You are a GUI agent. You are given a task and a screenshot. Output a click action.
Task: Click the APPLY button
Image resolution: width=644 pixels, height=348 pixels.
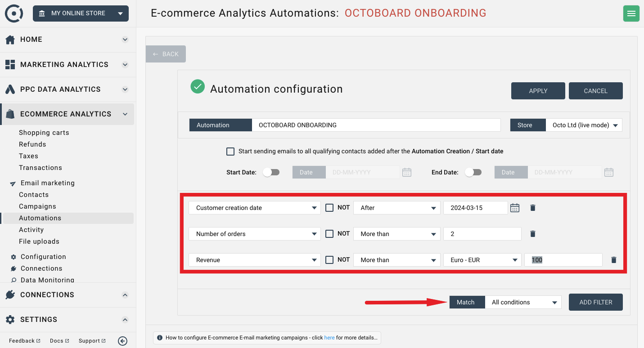[x=538, y=91]
